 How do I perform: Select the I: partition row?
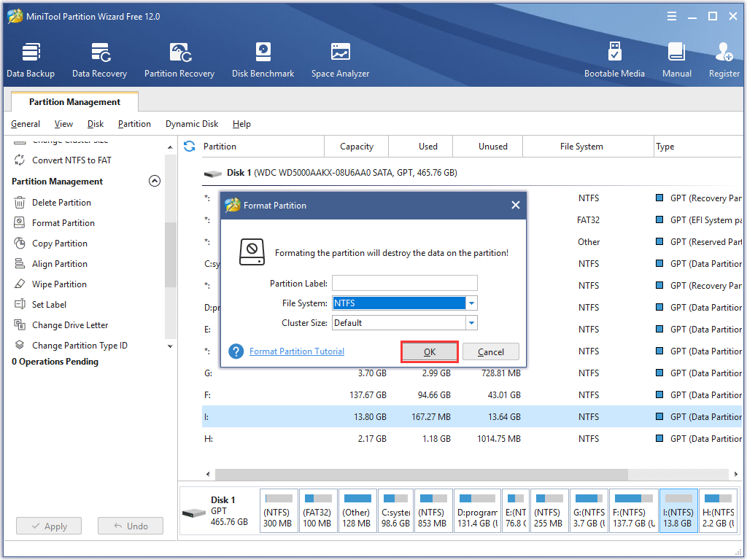click(x=472, y=416)
